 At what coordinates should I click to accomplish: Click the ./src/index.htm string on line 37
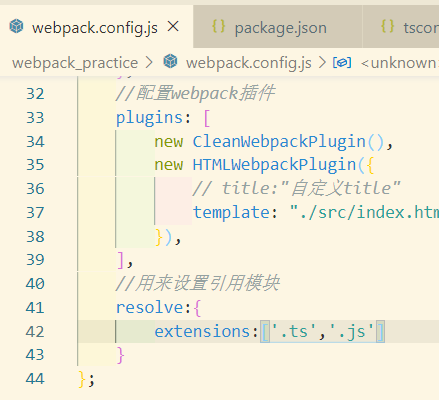(x=364, y=212)
